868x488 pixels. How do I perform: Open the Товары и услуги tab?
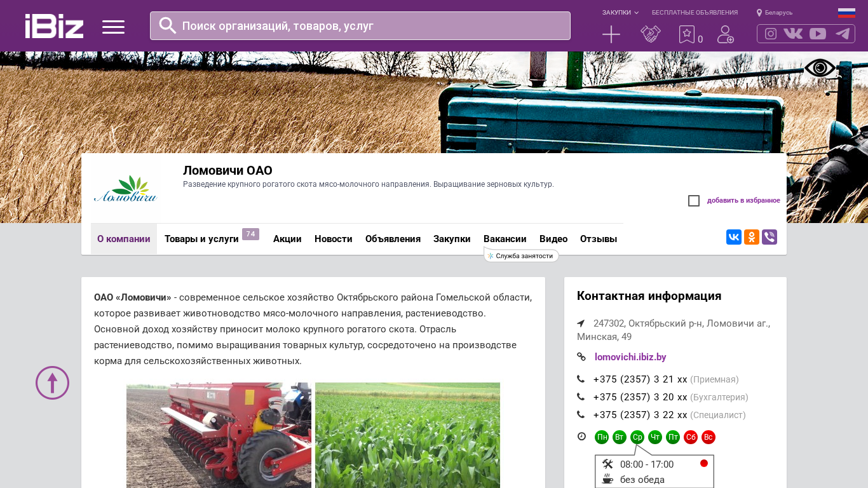[201, 239]
